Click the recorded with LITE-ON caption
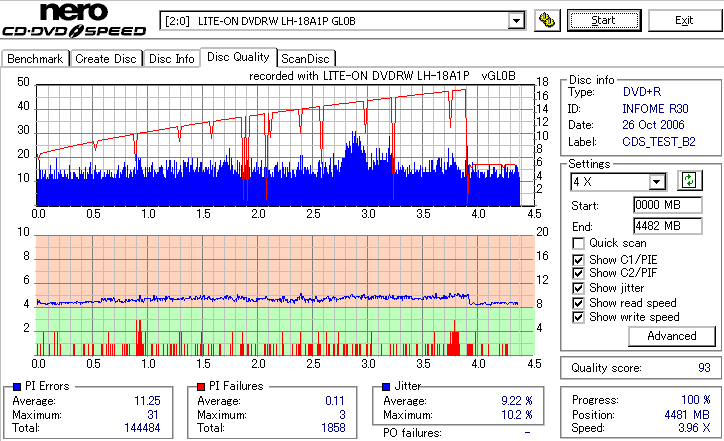The height and width of the screenshot is (441, 724). pyautogui.click(x=382, y=76)
